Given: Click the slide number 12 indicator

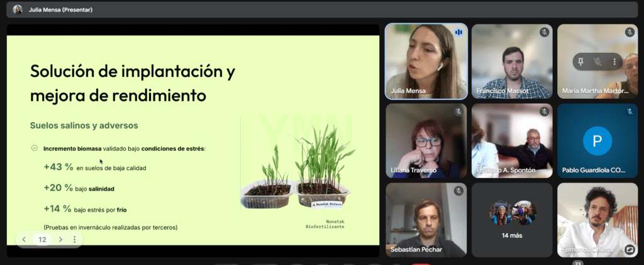Looking at the screenshot, I should click(42, 239).
